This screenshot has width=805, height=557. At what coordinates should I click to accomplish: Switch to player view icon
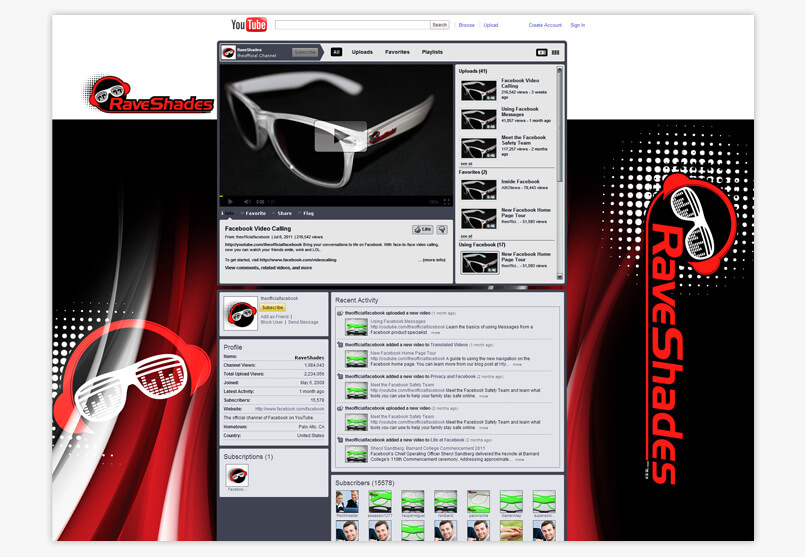pos(542,52)
